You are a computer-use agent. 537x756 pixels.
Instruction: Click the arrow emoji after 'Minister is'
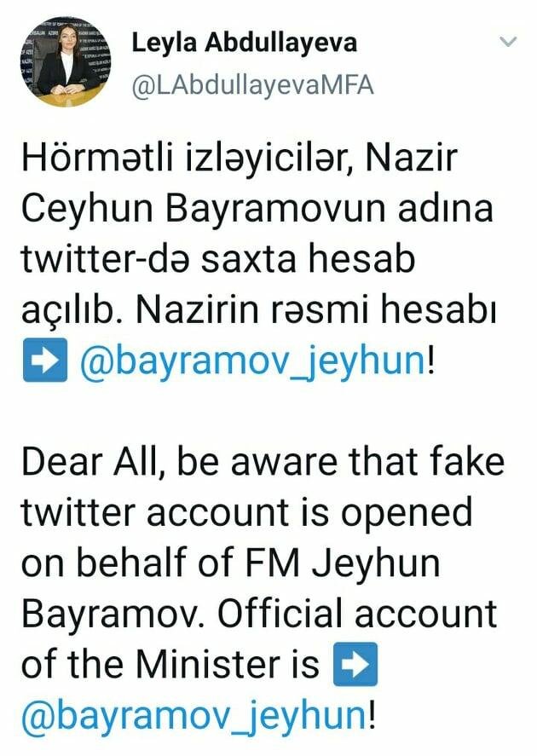(x=355, y=664)
